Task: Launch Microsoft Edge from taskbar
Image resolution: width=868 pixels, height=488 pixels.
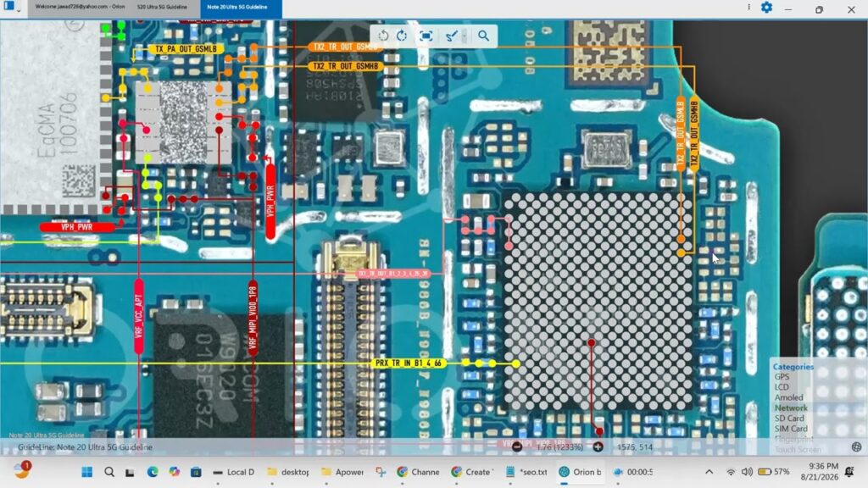Action: [x=153, y=472]
